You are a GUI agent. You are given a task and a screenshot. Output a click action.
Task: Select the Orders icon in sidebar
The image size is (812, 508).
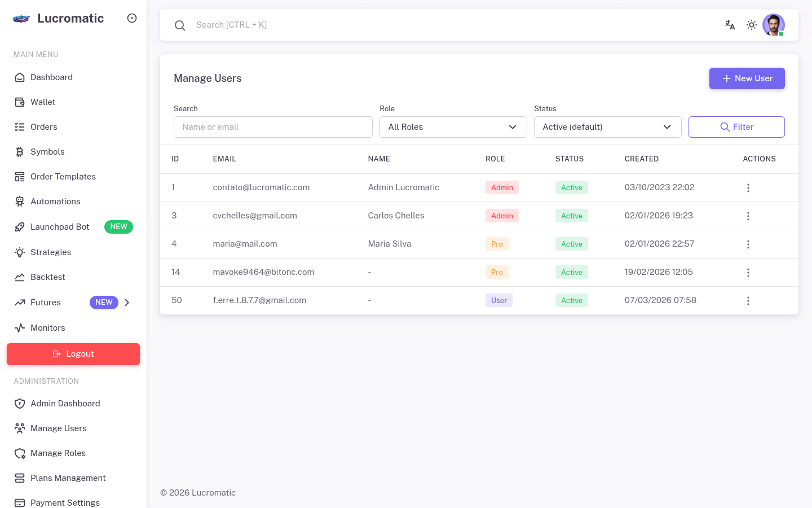click(x=20, y=127)
